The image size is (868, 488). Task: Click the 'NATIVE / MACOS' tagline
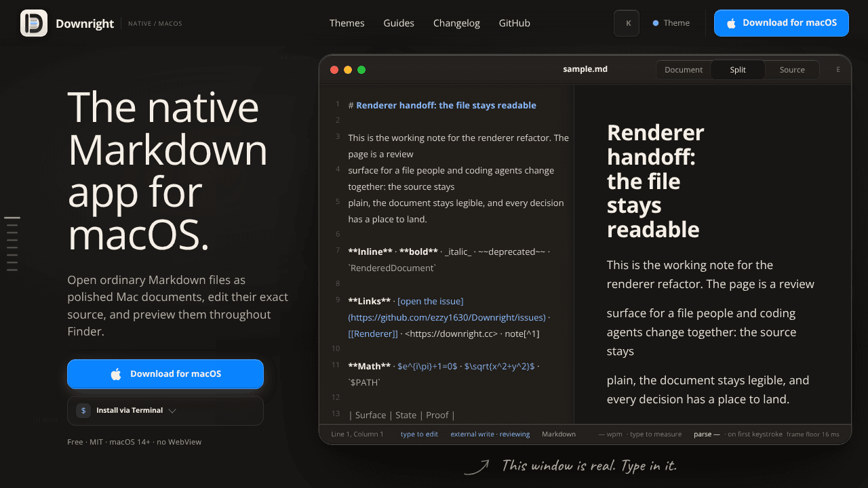click(x=155, y=24)
